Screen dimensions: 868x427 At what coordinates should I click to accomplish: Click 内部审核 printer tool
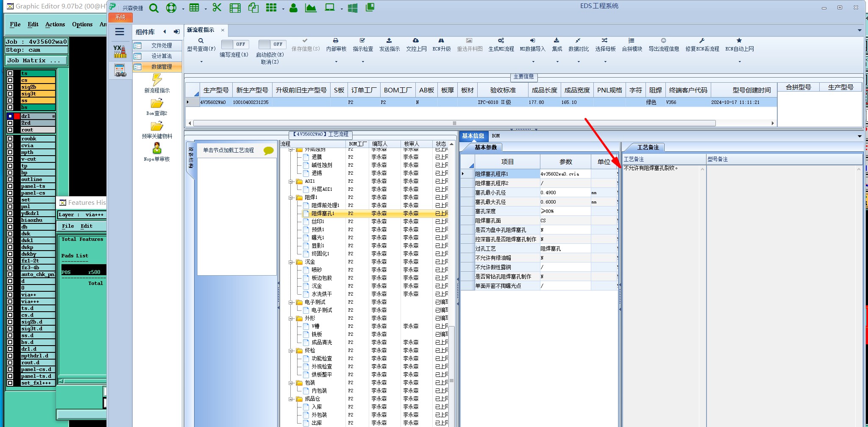336,45
